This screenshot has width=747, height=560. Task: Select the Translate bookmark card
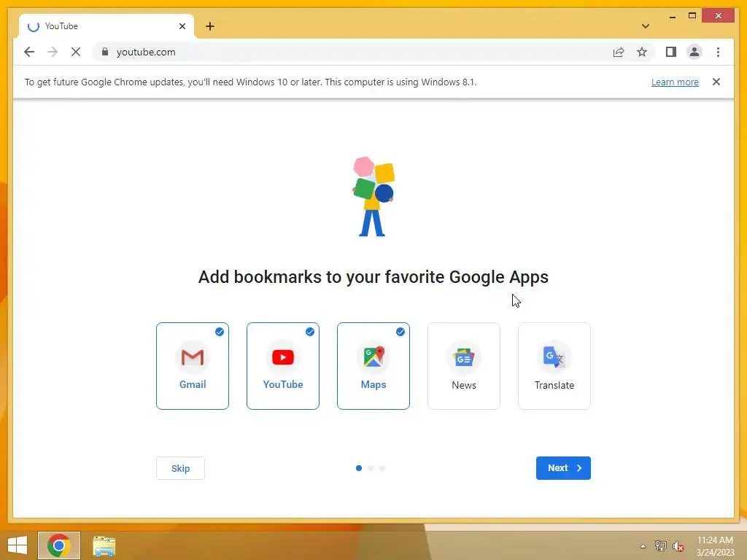tap(554, 366)
